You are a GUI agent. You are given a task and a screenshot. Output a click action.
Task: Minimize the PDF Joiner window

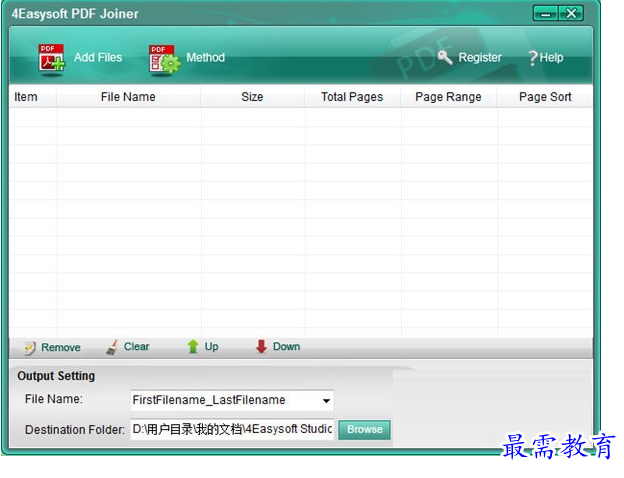[x=546, y=14]
